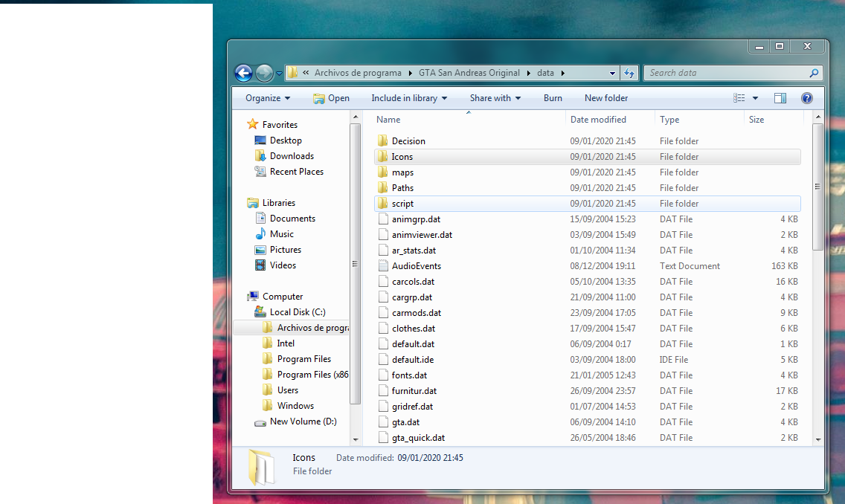Image resolution: width=845 pixels, height=504 pixels.
Task: Select the AudioEvents text document icon
Action: click(383, 265)
